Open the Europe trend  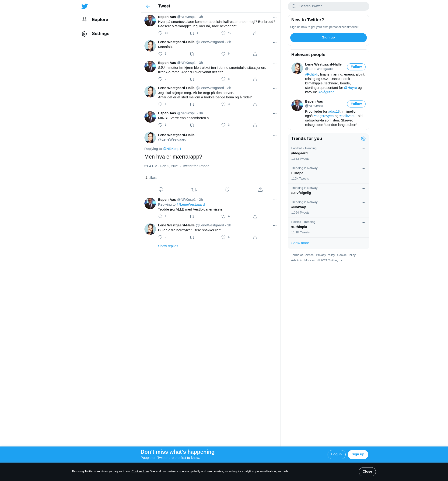point(328,174)
